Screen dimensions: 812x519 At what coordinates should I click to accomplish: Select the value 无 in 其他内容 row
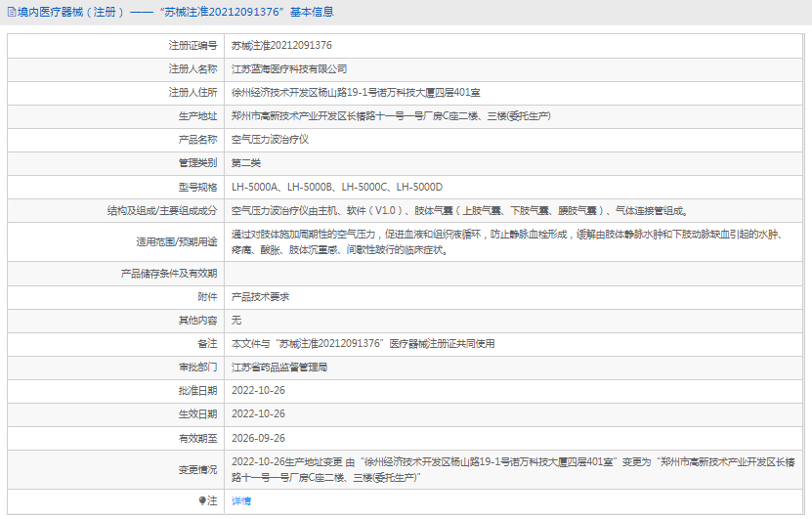(236, 321)
